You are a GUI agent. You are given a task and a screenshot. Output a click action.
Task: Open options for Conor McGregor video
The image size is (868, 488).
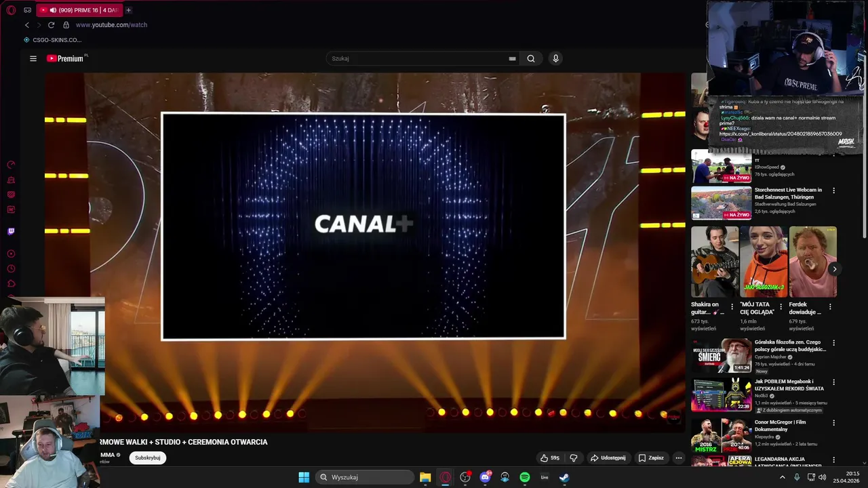(833, 423)
